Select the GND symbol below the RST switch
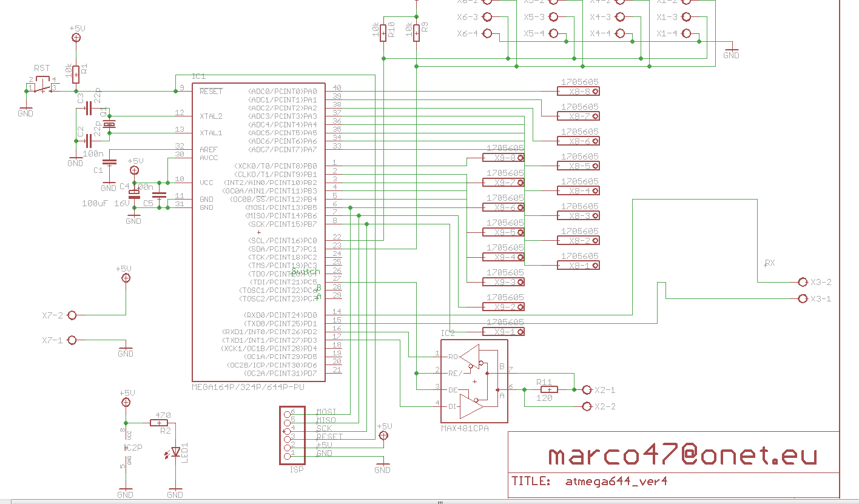Image resolution: width=859 pixels, height=504 pixels. 25,108
